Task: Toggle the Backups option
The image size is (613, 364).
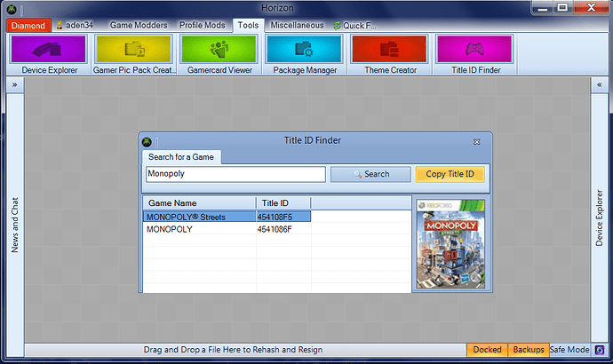Action: coord(528,350)
